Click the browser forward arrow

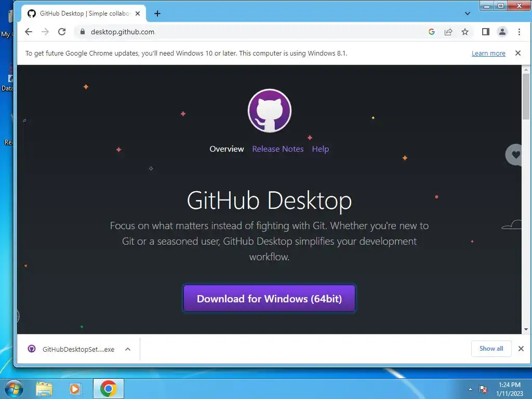pos(45,32)
